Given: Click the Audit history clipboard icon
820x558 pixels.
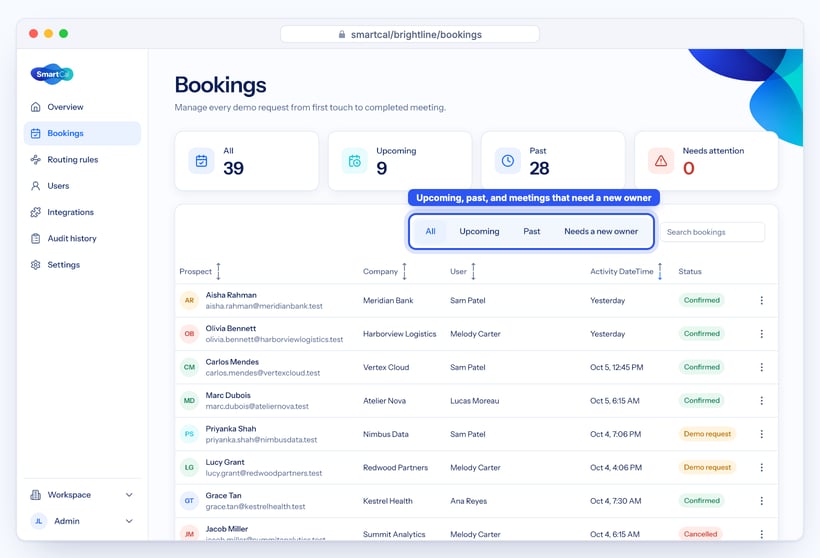Looking at the screenshot, I should click(x=36, y=238).
